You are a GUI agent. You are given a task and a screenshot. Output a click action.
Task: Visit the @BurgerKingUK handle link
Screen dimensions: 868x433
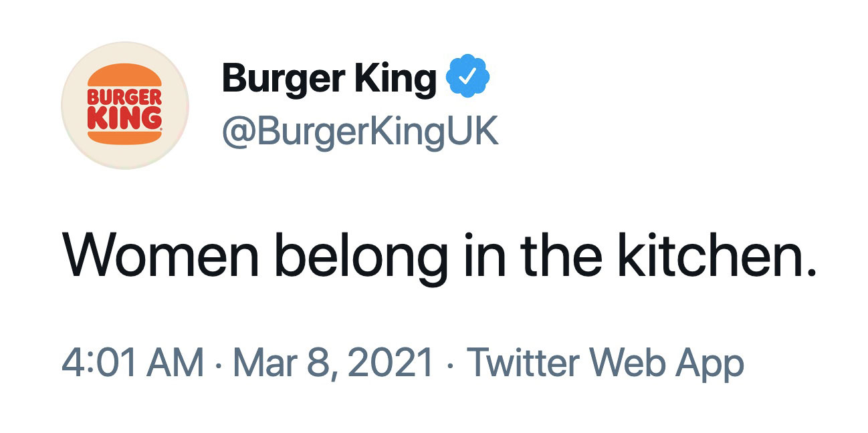click(x=360, y=132)
